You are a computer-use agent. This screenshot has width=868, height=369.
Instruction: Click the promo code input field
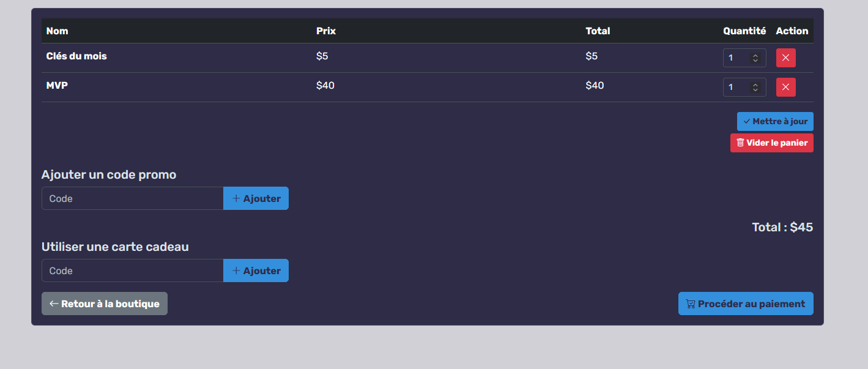click(x=132, y=199)
